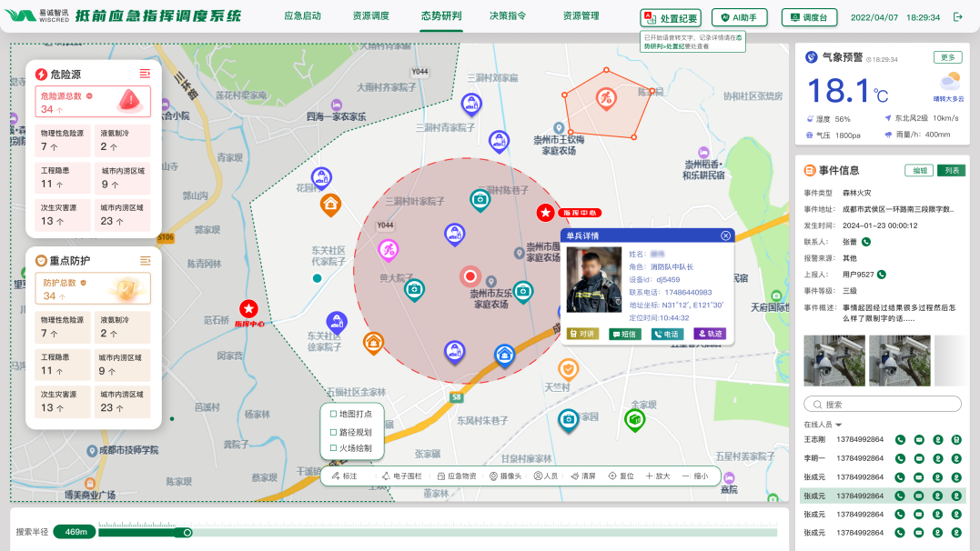
Task: Click 工程隐患 card in the 重点防护 panel
Action: (63, 365)
